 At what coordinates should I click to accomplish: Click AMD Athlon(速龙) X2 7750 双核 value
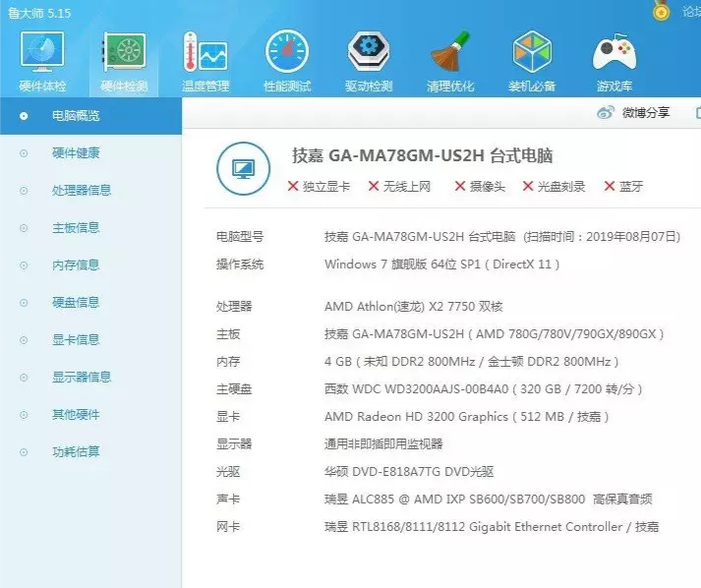point(414,307)
